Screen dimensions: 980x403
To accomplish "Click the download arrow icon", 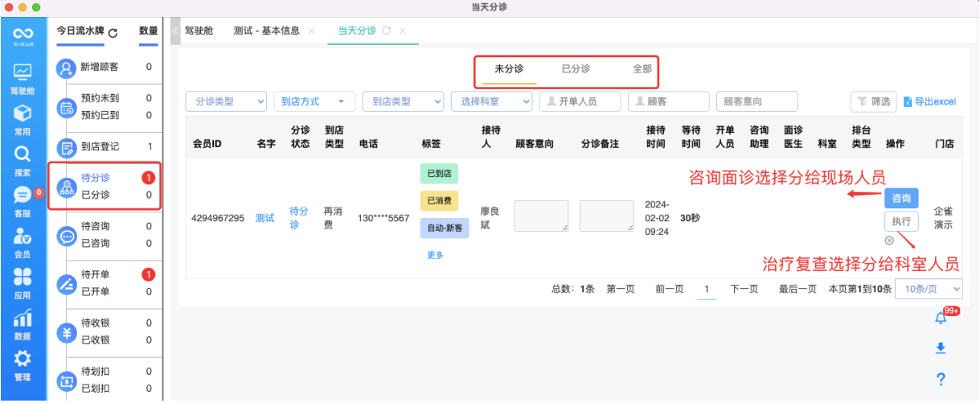I will (x=941, y=348).
